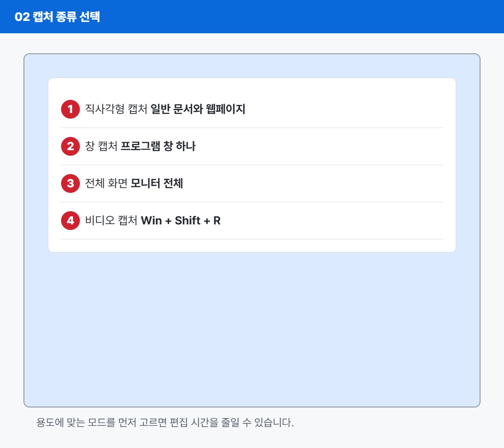504x448 pixels.
Task: Select '비디오 캡처' list text
Action: click(x=111, y=221)
